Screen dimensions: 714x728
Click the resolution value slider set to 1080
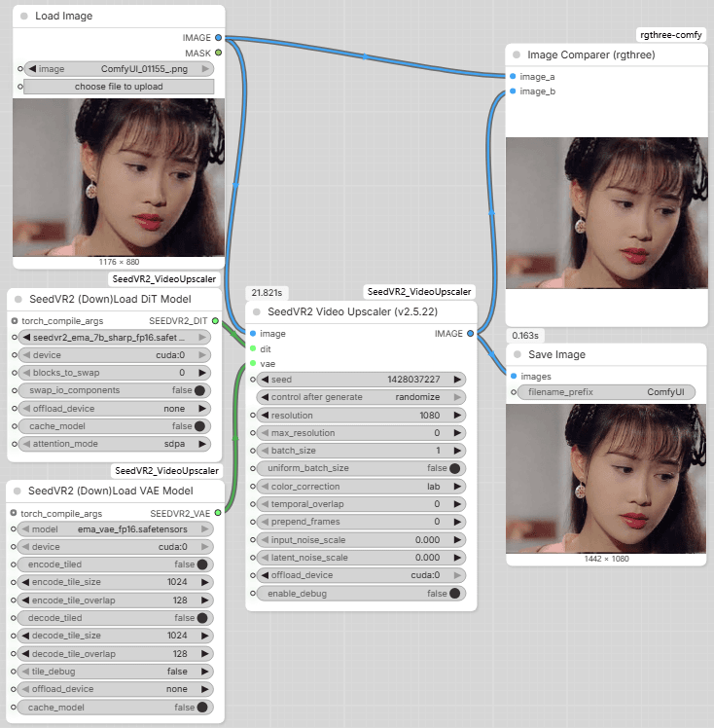tap(361, 415)
